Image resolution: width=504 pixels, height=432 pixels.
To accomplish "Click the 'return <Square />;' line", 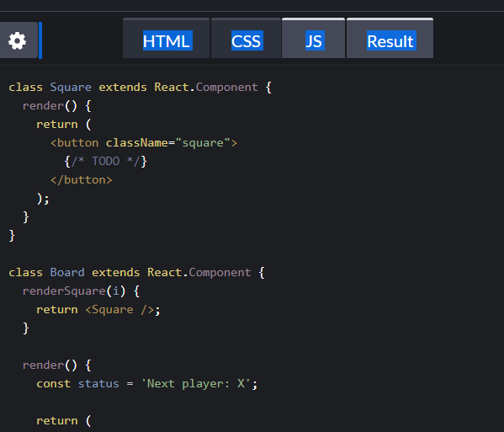I will (x=98, y=310).
